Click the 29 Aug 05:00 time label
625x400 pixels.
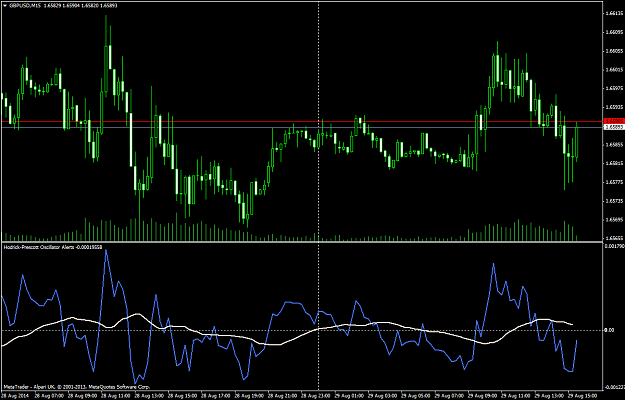click(414, 397)
